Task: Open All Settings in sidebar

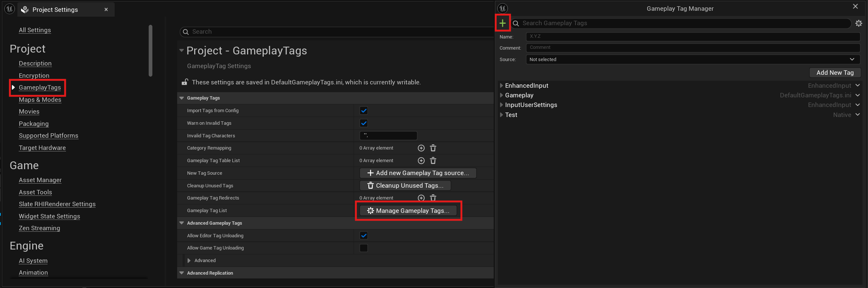Action: 35,30
